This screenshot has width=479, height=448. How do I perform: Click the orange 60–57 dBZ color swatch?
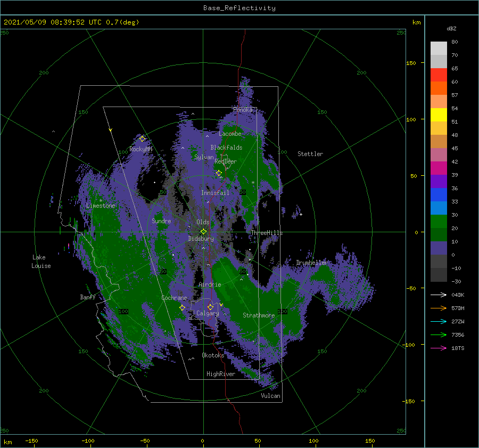(439, 88)
